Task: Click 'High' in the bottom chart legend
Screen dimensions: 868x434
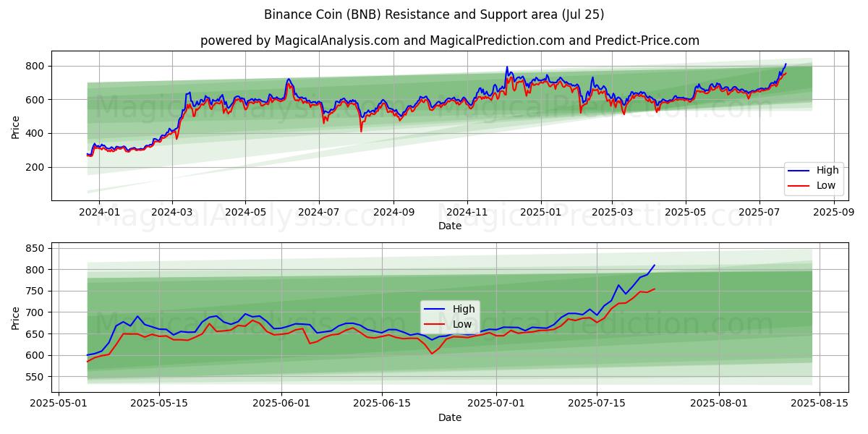Action: pos(464,309)
